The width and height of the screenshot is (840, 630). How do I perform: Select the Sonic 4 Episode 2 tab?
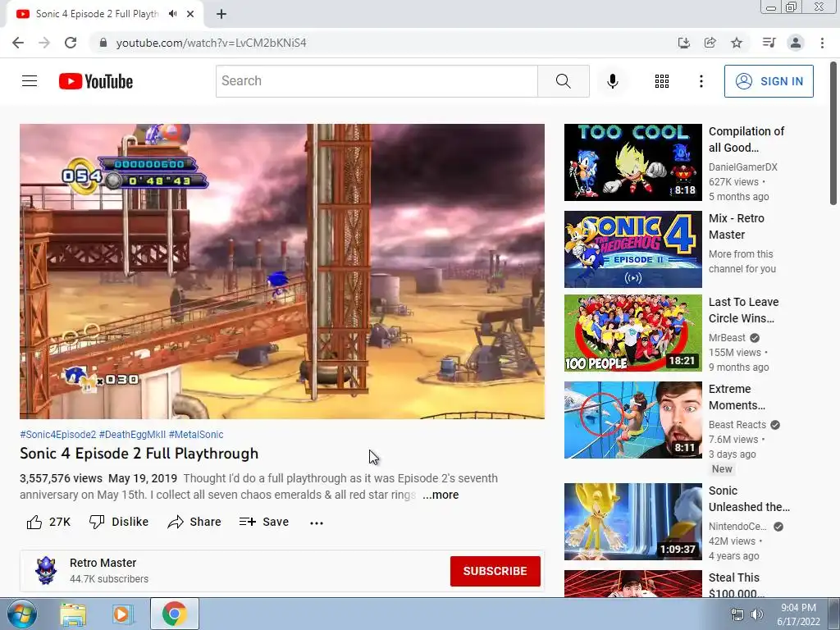click(97, 14)
